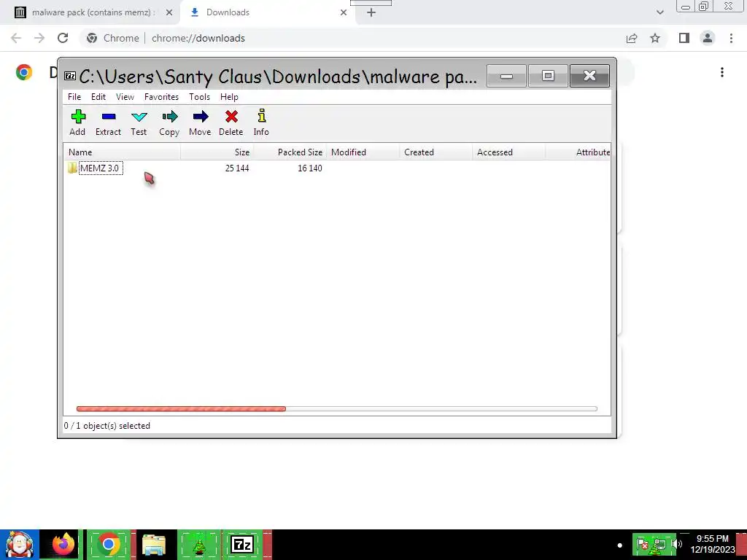Click the network tray icon

[x=659, y=544]
